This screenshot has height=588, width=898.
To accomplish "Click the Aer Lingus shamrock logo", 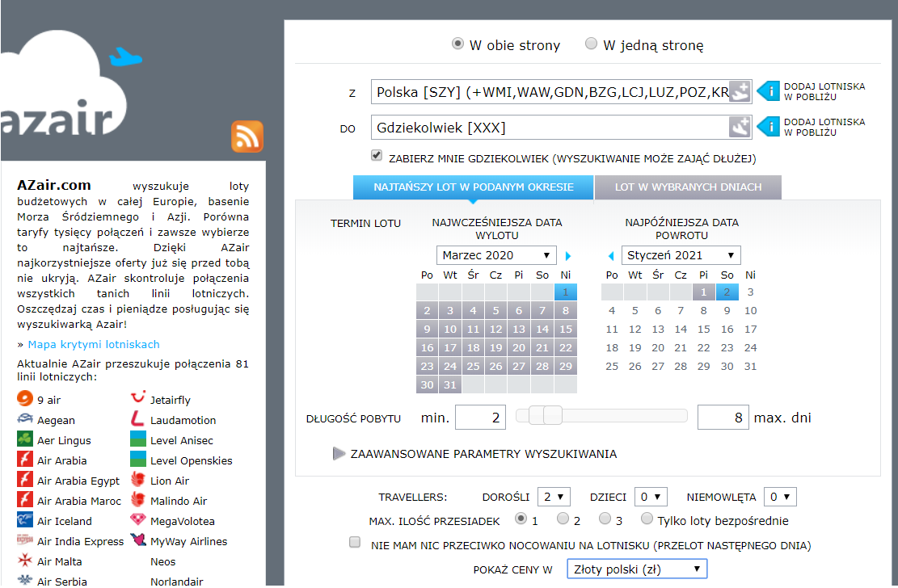I will (24, 439).
